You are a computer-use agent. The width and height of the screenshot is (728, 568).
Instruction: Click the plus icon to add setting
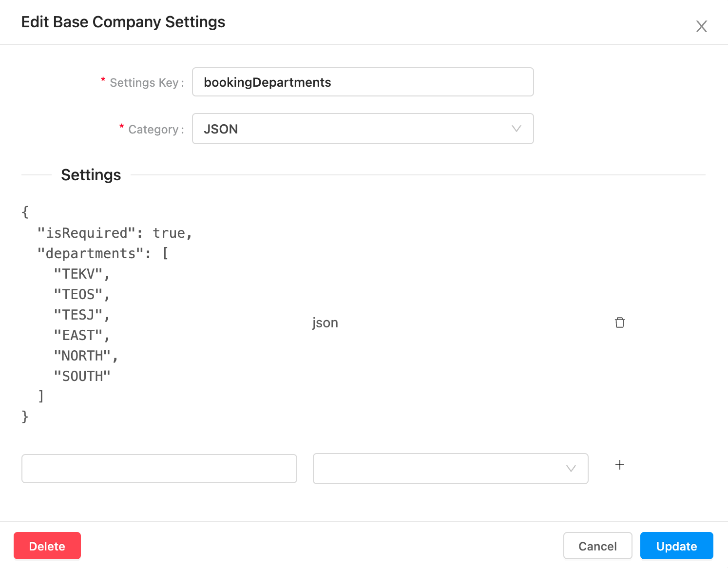coord(619,465)
